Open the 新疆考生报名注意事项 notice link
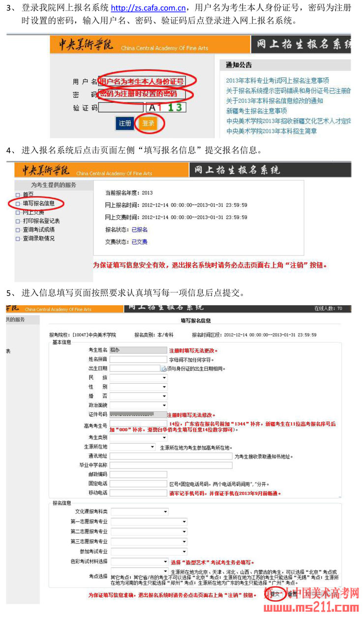The height and width of the screenshot is (623, 364). coord(256,111)
